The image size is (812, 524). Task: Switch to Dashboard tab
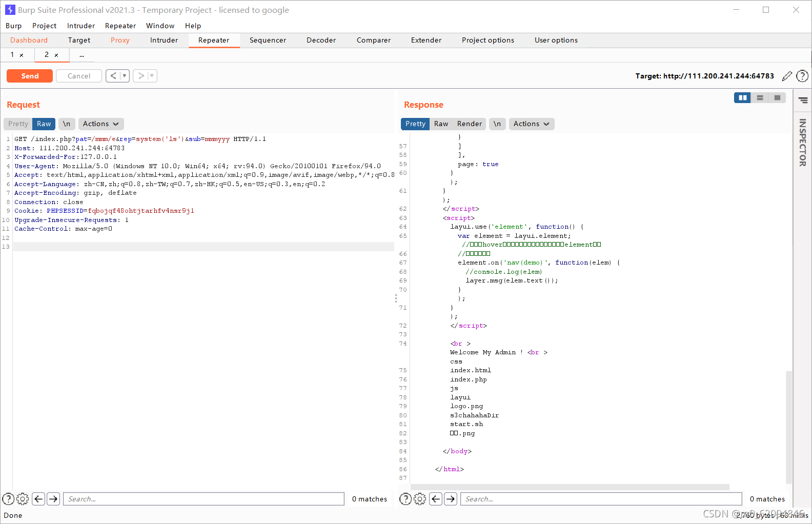(29, 40)
